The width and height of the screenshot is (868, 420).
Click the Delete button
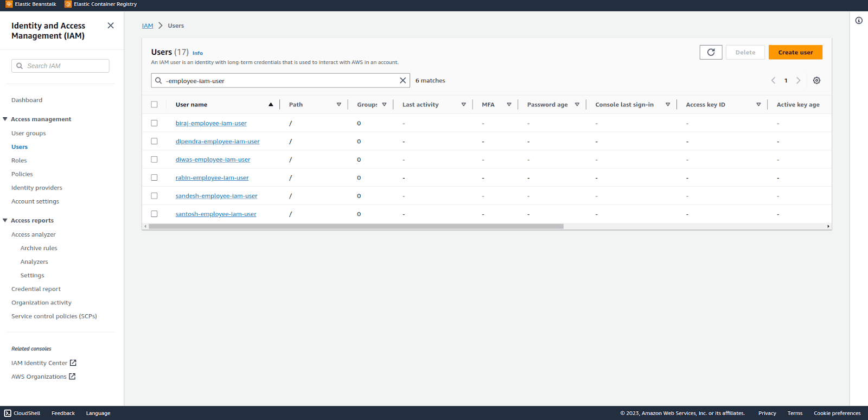(x=745, y=52)
